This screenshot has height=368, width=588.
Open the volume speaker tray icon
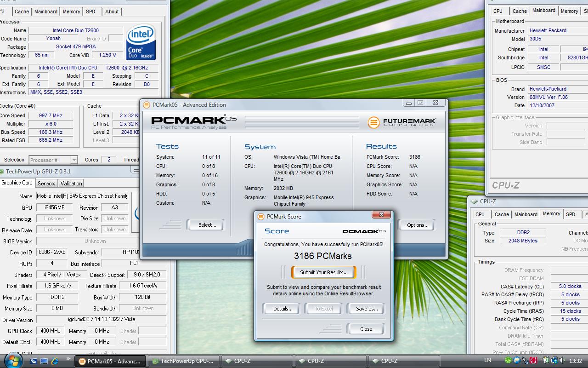(562, 361)
